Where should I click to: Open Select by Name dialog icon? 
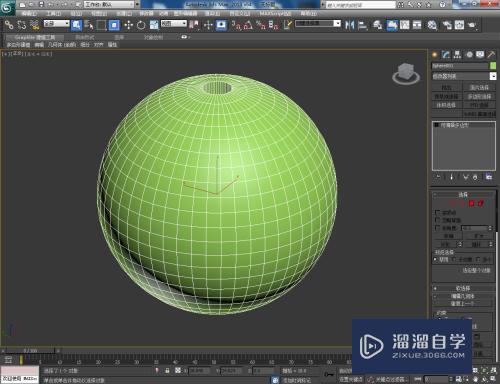(89, 25)
